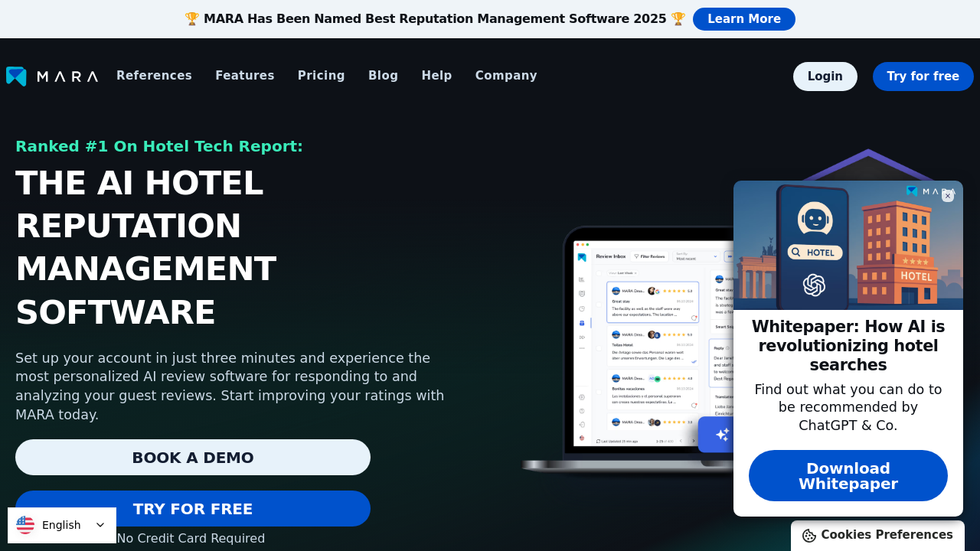This screenshot has width=980, height=551.
Task: Dismiss the whitepaper popup with its close X
Action: (948, 196)
